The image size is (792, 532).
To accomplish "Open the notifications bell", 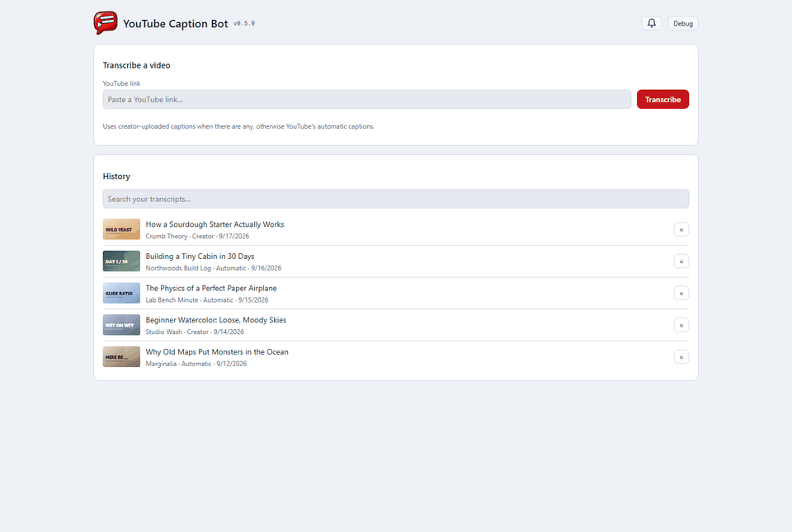I will tap(652, 23).
